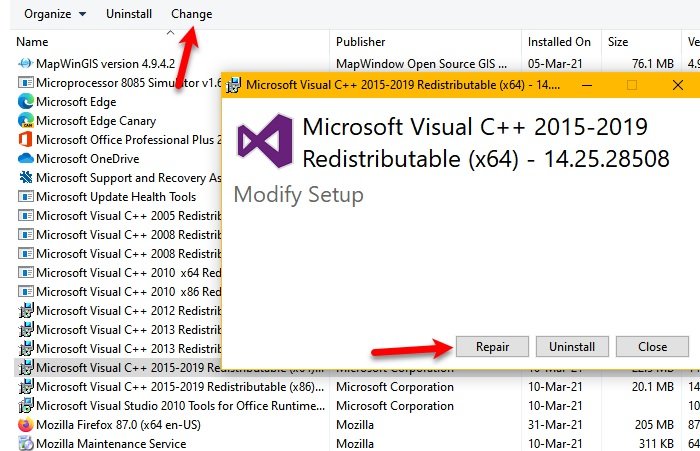
Task: Click the MapWinGIS program icon
Action: pos(26,63)
